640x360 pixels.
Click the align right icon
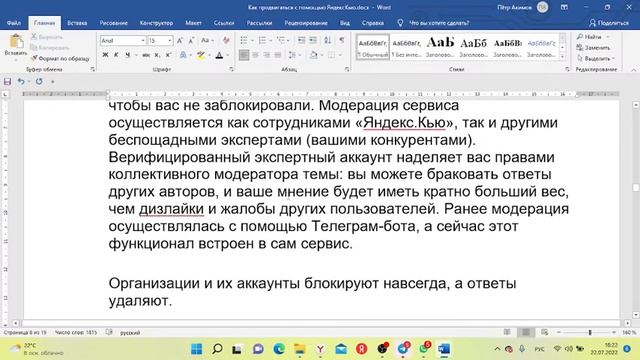coord(267,55)
